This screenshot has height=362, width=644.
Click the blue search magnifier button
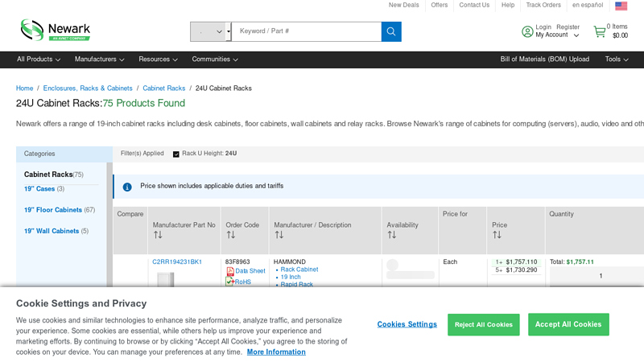pos(391,31)
